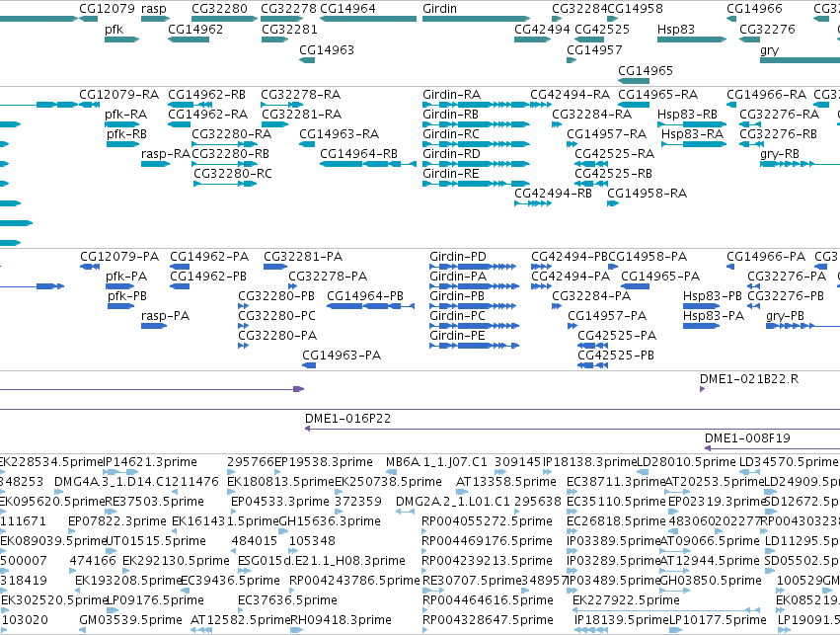Click protein CG32281-PA

[x=275, y=267]
